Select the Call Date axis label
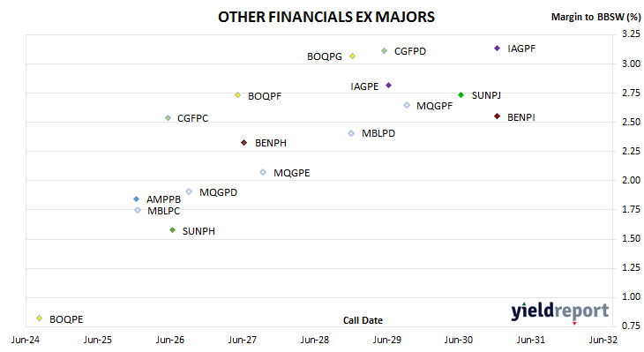Screen dimensions: 644x352 [363, 320]
